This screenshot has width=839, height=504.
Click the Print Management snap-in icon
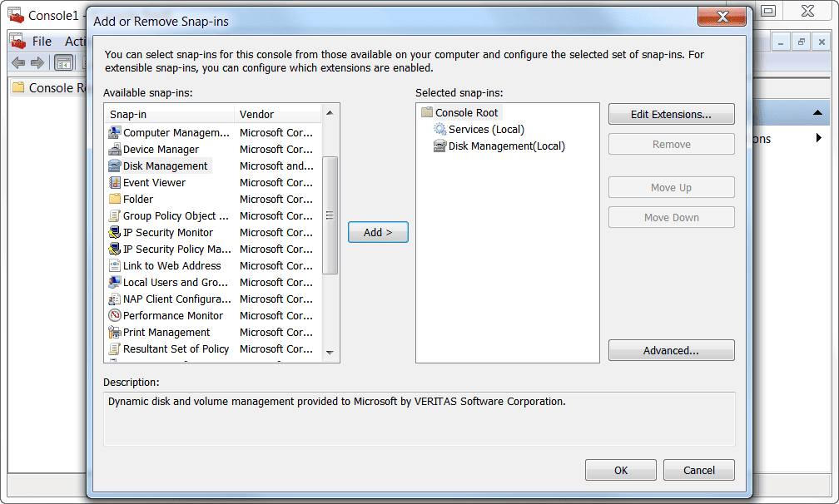click(x=116, y=333)
